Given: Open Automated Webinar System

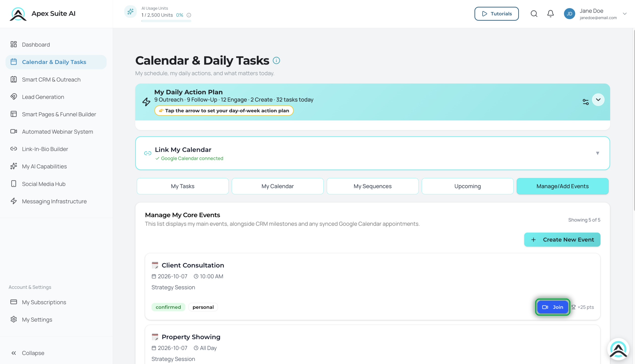Looking at the screenshot, I should tap(56, 131).
